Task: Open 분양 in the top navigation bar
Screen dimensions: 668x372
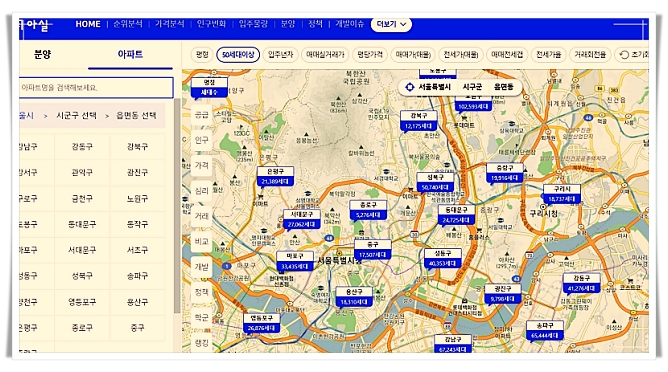Action: coord(288,24)
